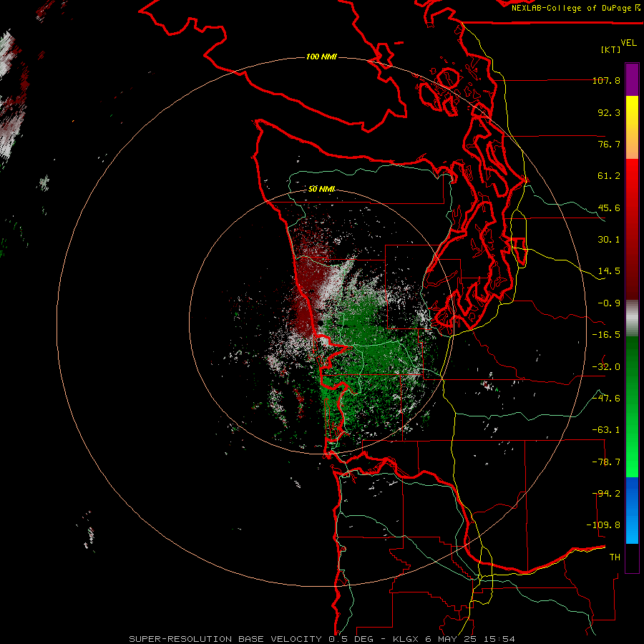Click the -0.9 legend value
Image resolution: width=644 pixels, height=644 pixels.
point(609,303)
